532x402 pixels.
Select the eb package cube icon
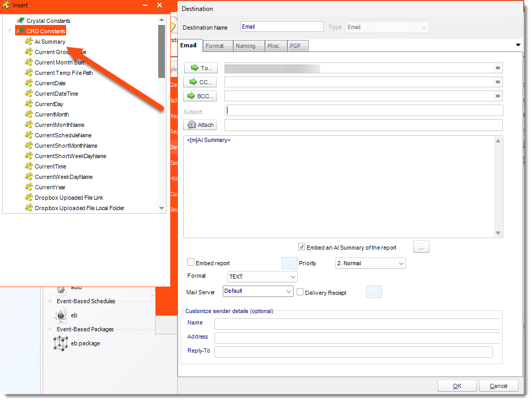pos(61,343)
